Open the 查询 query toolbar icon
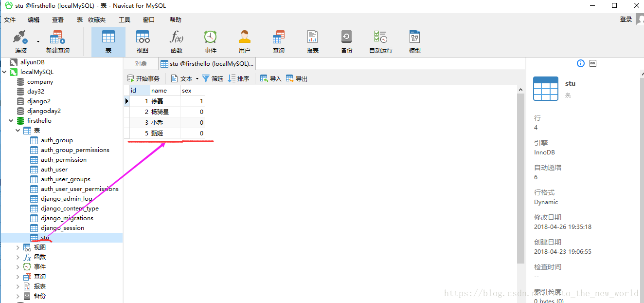 pyautogui.click(x=279, y=41)
